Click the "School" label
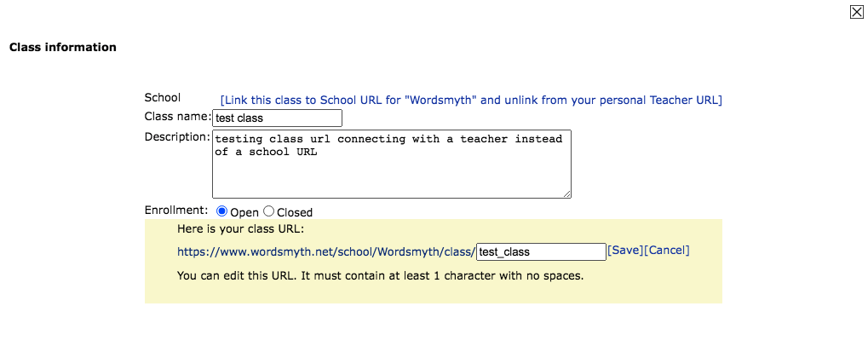The width and height of the screenshot is (868, 358). click(x=163, y=97)
